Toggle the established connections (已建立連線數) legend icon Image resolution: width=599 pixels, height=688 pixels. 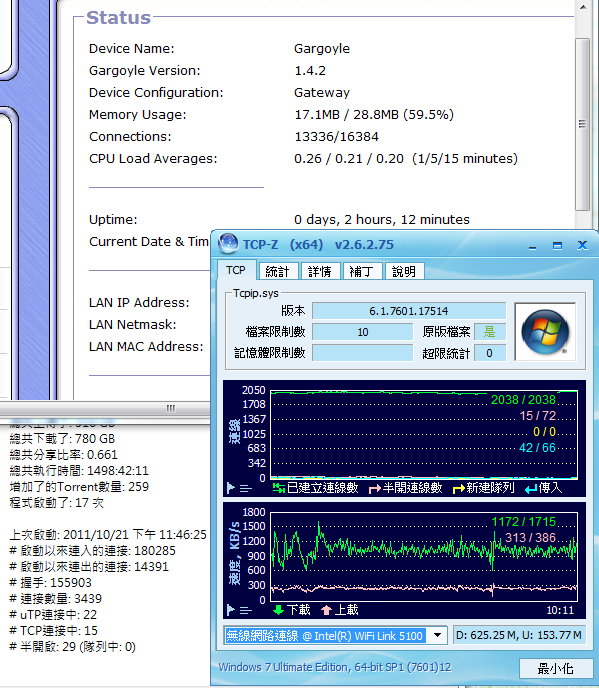click(x=279, y=488)
